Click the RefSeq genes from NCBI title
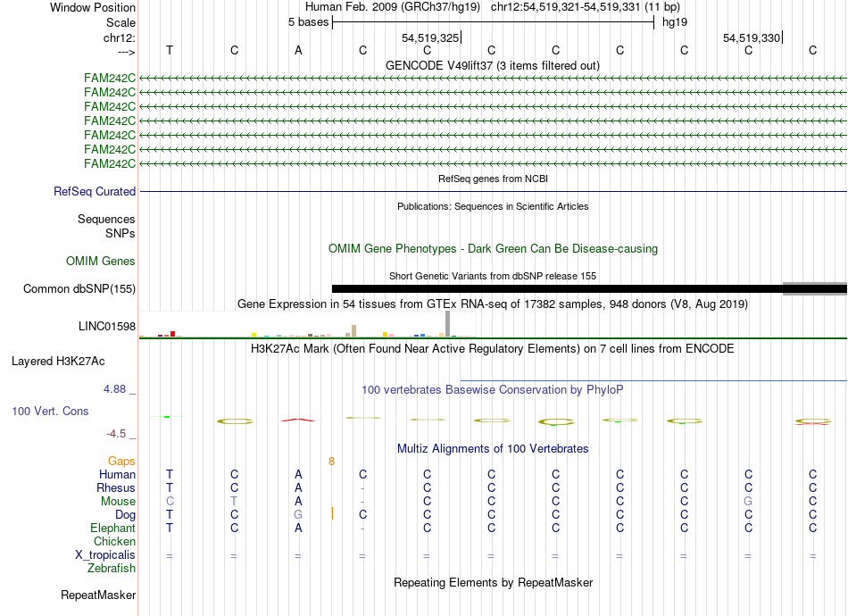 (x=493, y=179)
